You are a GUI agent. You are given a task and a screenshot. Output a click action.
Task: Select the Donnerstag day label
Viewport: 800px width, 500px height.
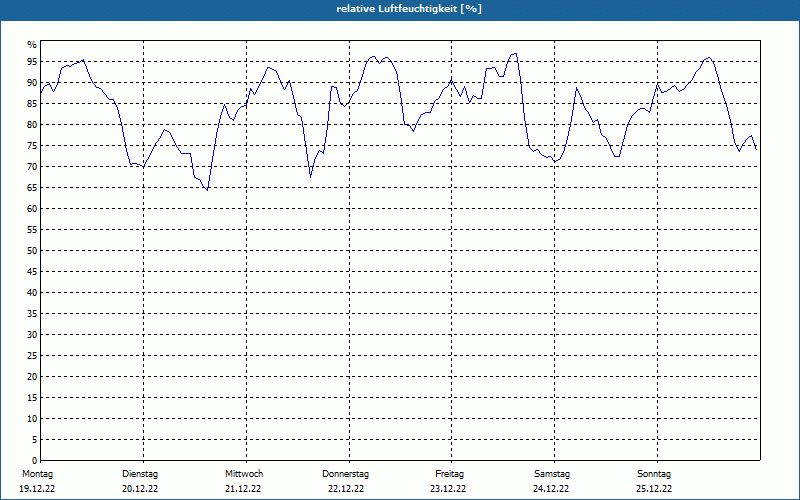(345, 474)
